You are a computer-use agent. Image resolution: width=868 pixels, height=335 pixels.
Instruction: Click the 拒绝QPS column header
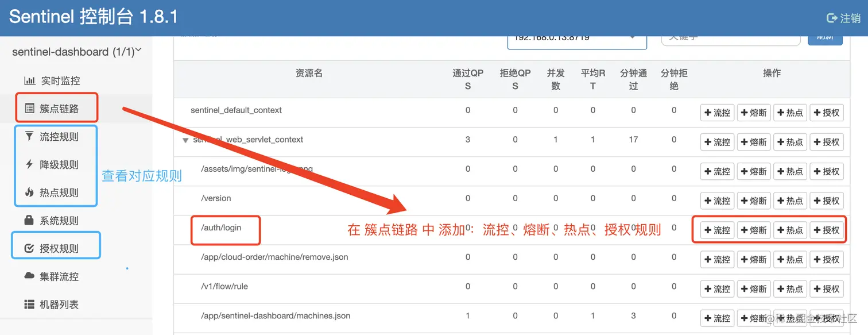tap(515, 79)
